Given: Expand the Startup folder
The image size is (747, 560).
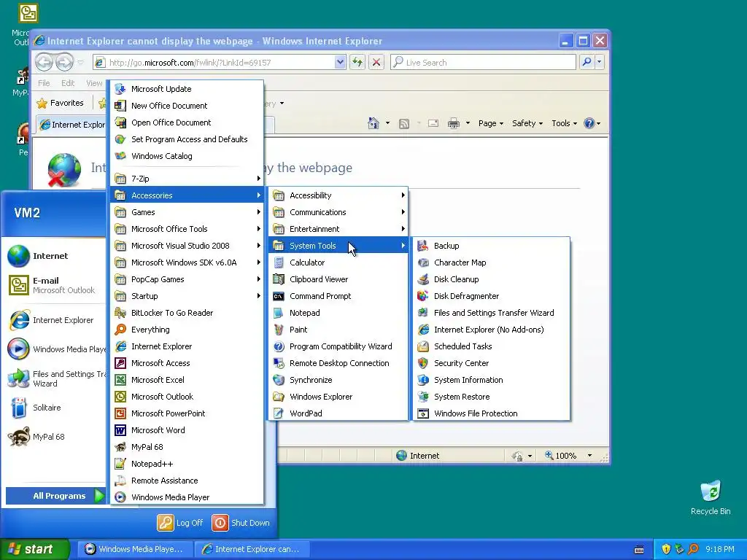Looking at the screenshot, I should [187, 296].
